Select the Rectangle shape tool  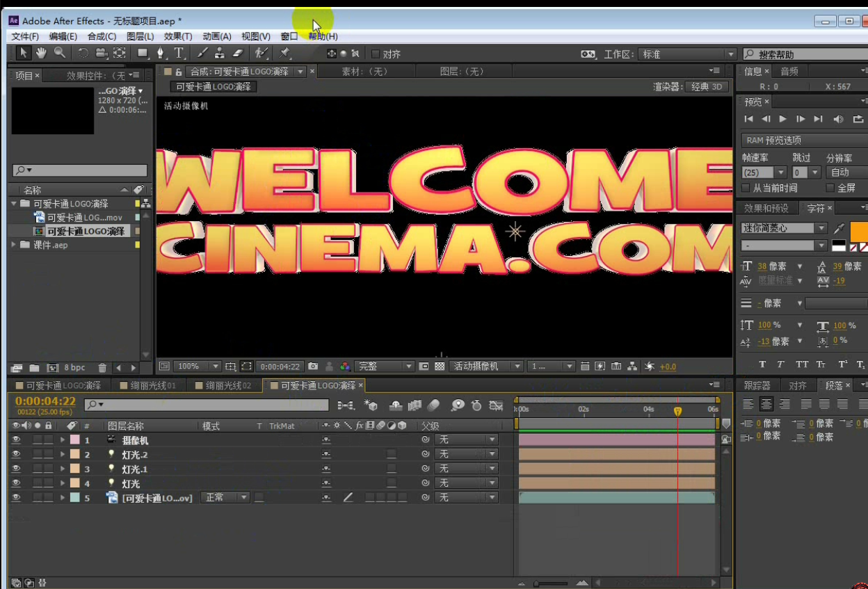(x=143, y=53)
